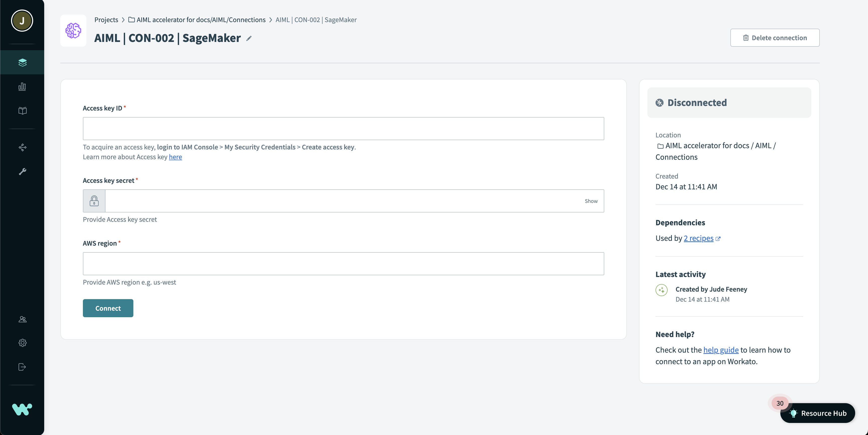The image size is (868, 435).
Task: Open workspace Settings gear icon
Action: [22, 343]
